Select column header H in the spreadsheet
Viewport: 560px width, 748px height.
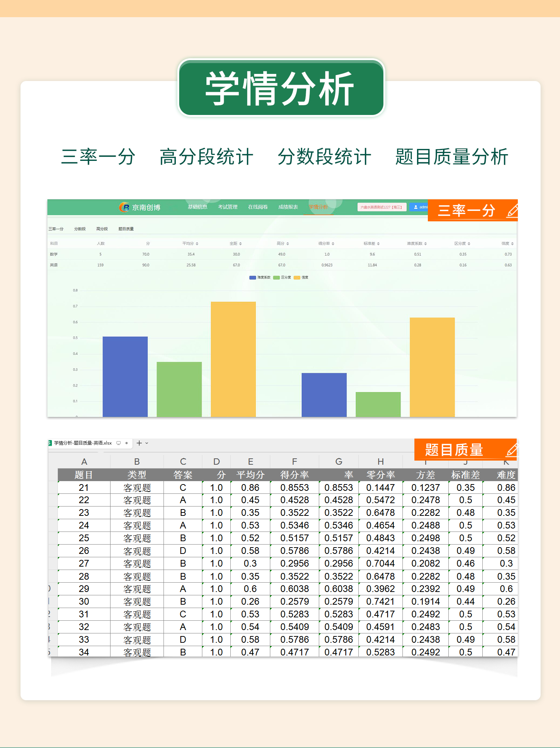click(x=380, y=462)
